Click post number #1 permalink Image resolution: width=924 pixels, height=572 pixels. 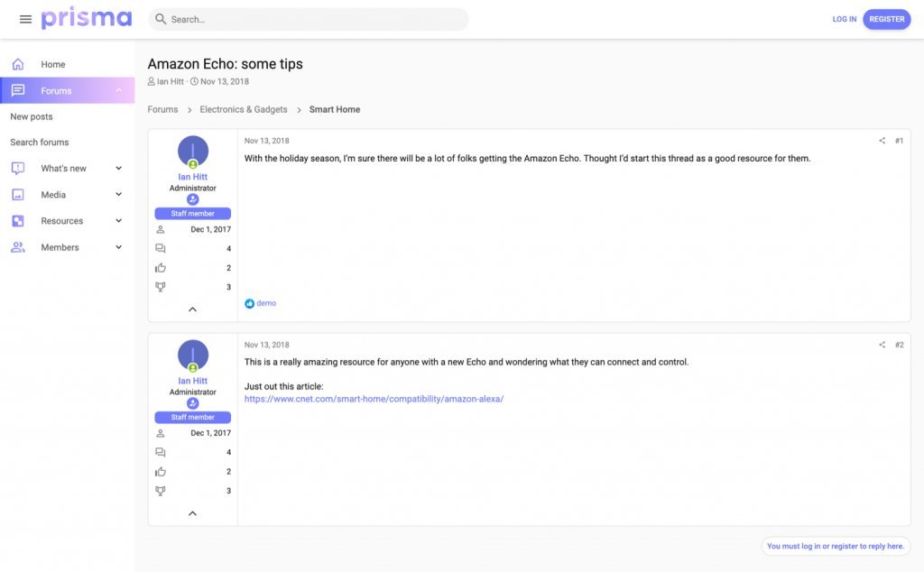click(x=900, y=141)
